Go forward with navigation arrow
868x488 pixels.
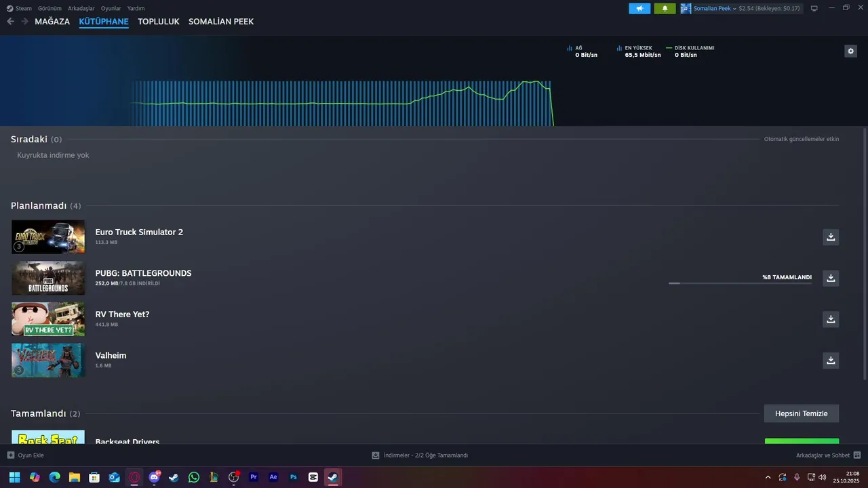[24, 22]
